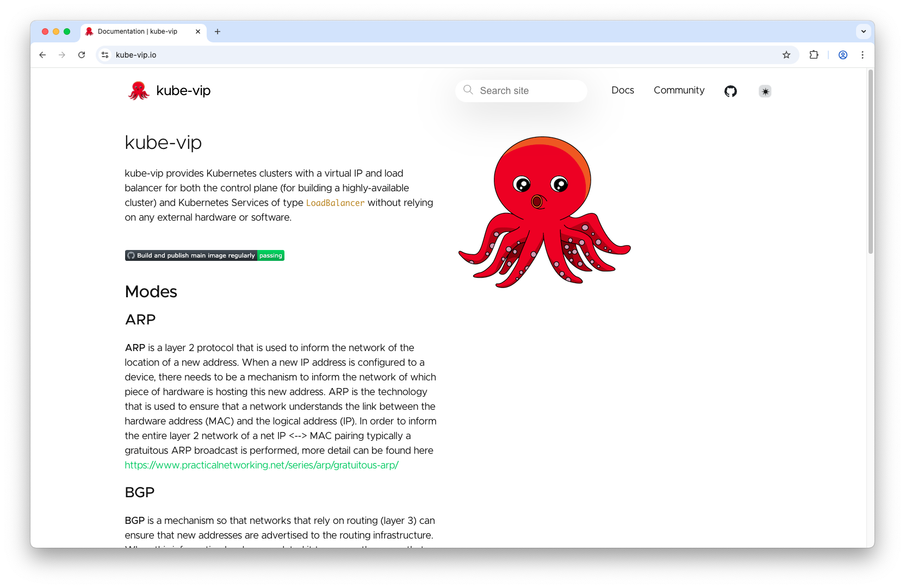
Task: Click the search magnifier icon
Action: click(468, 90)
